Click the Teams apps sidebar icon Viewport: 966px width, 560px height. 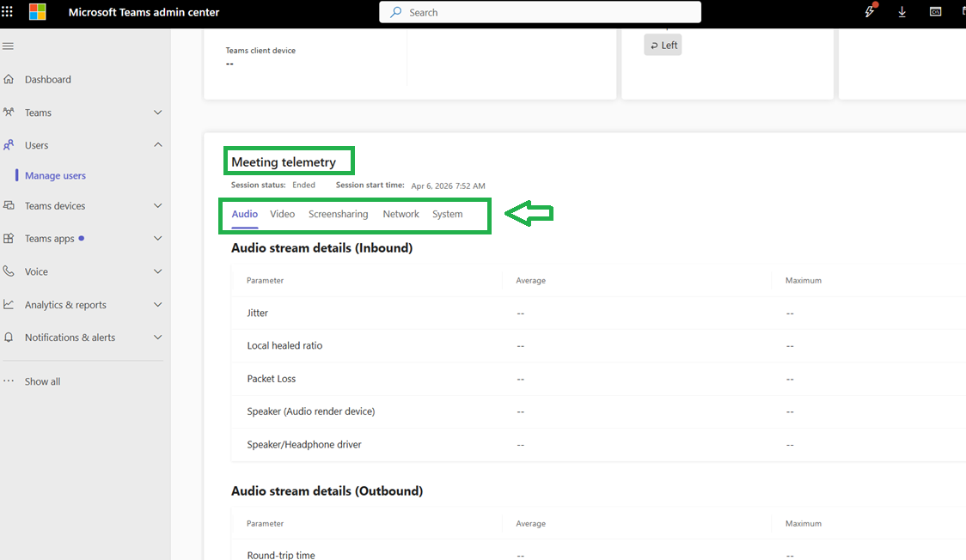click(x=9, y=239)
